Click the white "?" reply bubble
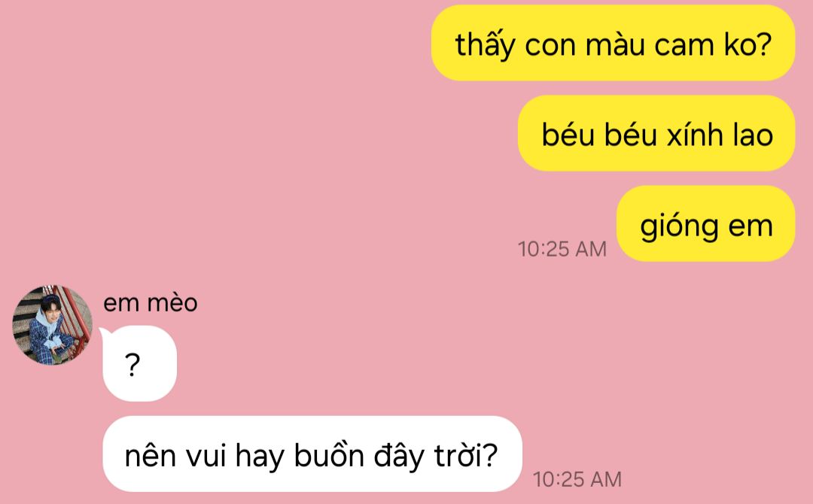 (139, 363)
